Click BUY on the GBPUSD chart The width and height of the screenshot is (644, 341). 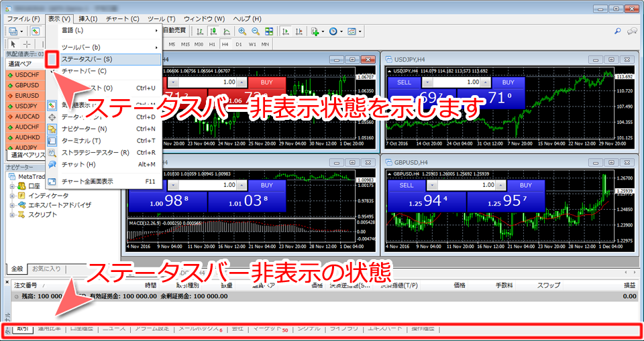[526, 186]
